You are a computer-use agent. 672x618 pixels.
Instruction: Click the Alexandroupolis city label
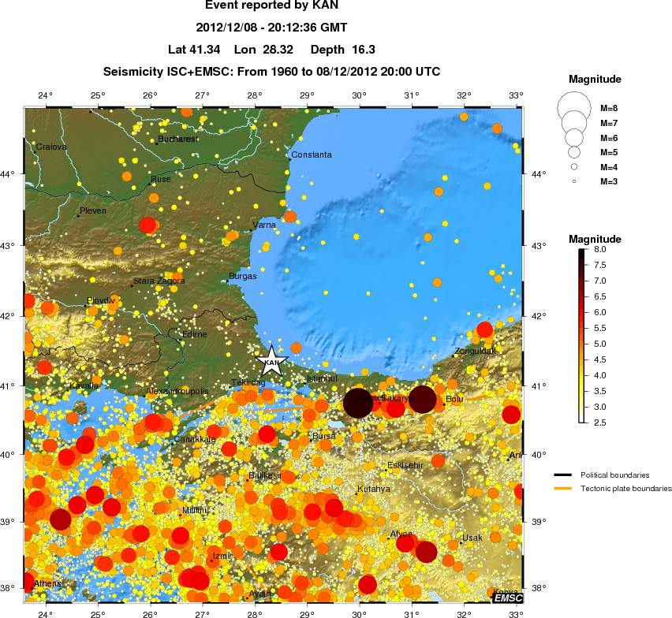pyautogui.click(x=177, y=391)
